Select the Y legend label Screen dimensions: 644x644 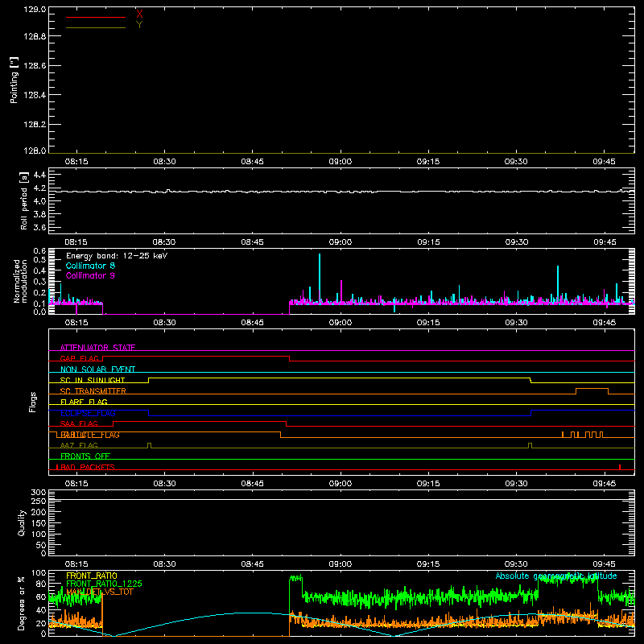pos(139,25)
